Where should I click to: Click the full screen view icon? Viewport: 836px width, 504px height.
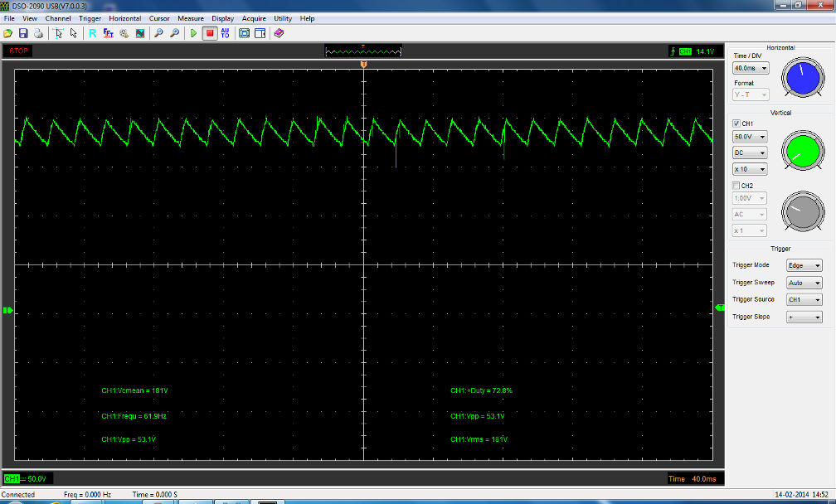click(244, 33)
